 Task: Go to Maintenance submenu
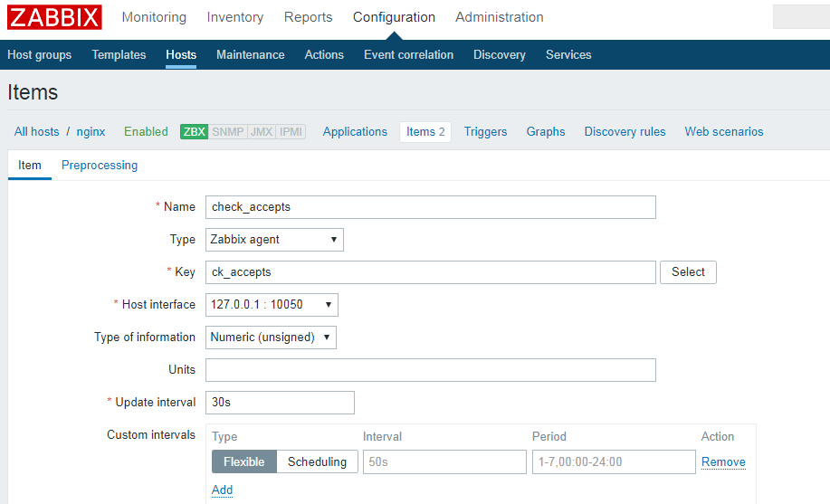point(251,55)
